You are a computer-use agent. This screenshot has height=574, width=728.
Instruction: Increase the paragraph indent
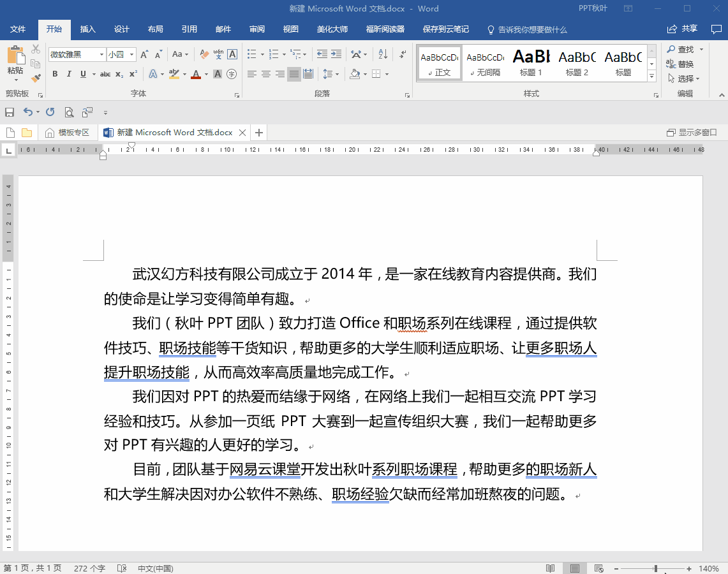pyautogui.click(x=336, y=54)
